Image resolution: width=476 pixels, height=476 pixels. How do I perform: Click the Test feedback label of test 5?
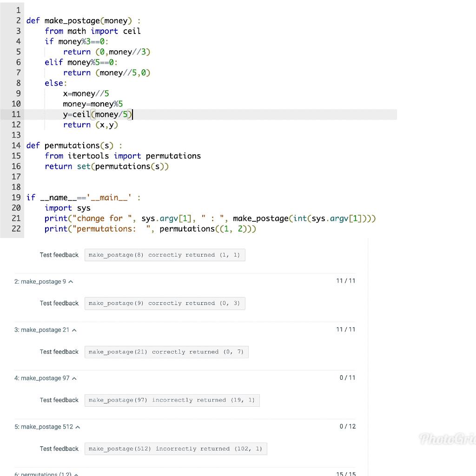(59, 449)
